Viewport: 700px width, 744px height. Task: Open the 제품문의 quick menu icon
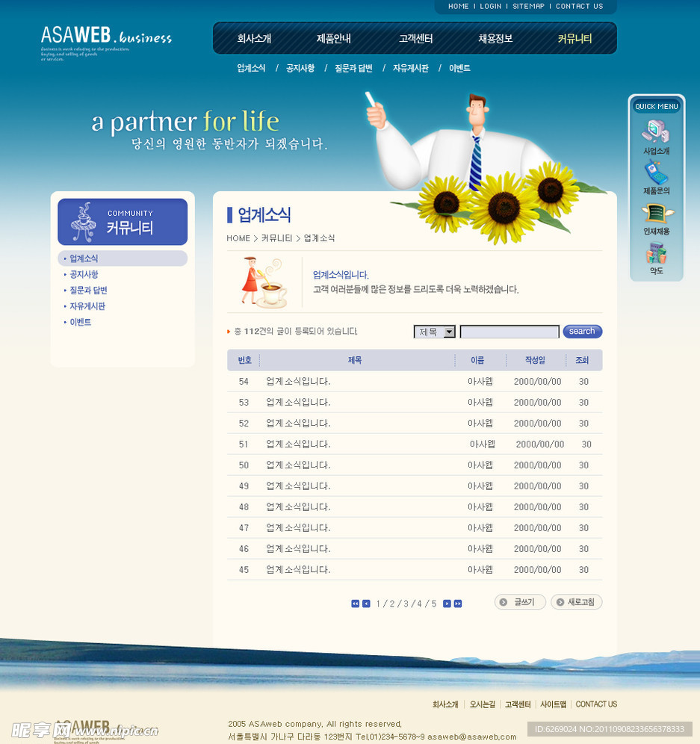[655, 173]
